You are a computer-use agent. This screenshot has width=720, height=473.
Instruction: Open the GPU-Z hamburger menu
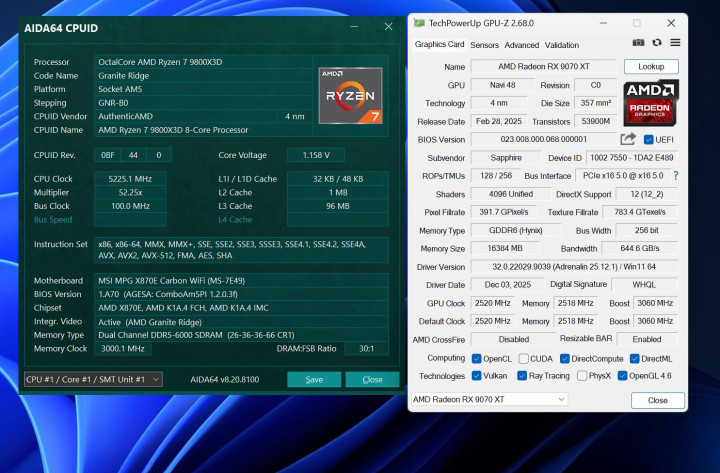point(675,44)
